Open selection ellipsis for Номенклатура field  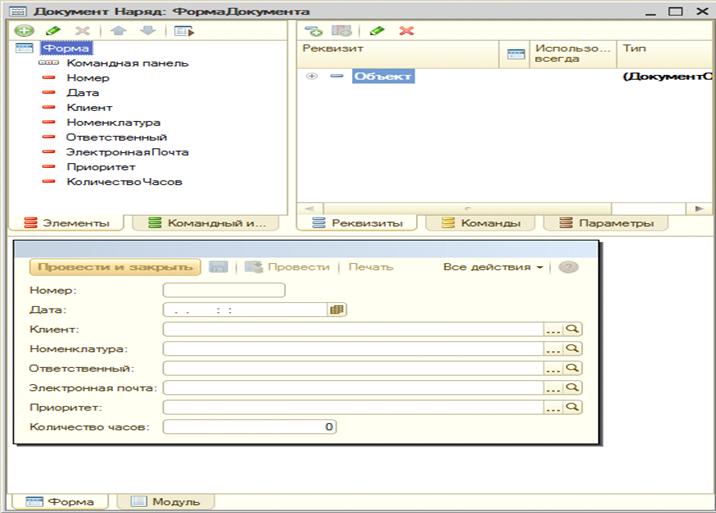point(553,349)
